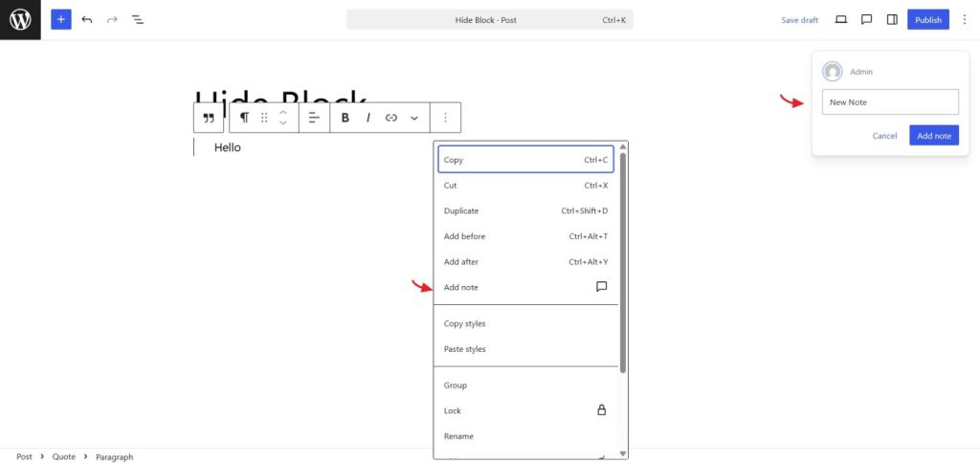Click the block menu scrollbar thumb
980x463 pixels.
(x=622, y=262)
